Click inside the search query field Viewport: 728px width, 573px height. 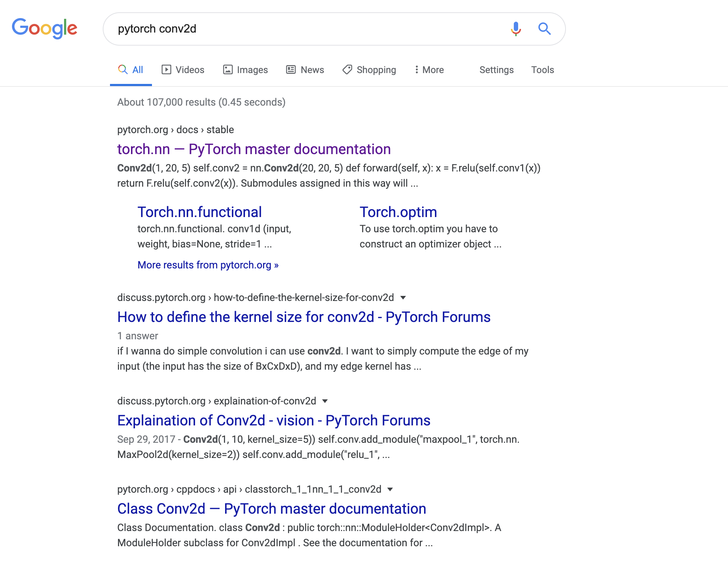[289, 29]
